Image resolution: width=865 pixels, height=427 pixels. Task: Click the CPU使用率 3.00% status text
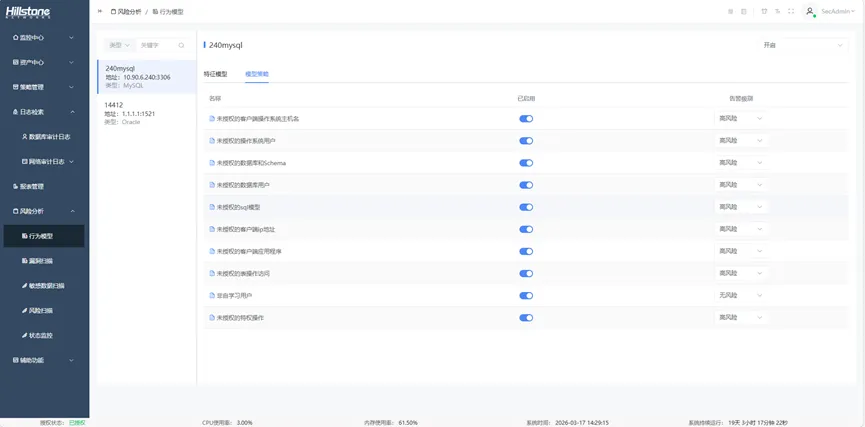(227, 422)
